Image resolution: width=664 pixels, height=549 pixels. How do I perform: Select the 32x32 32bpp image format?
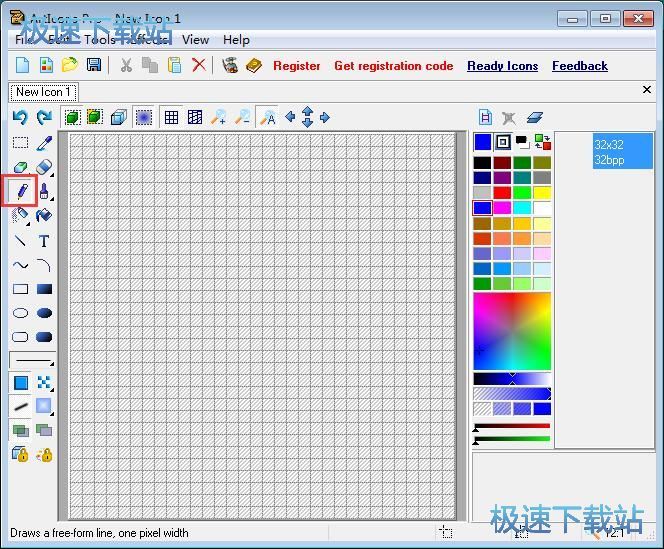click(x=622, y=152)
